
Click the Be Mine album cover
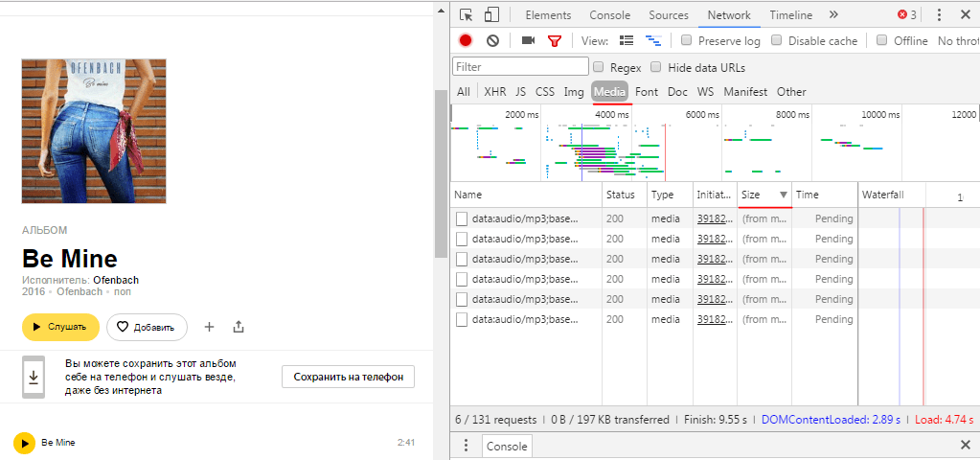tap(94, 131)
